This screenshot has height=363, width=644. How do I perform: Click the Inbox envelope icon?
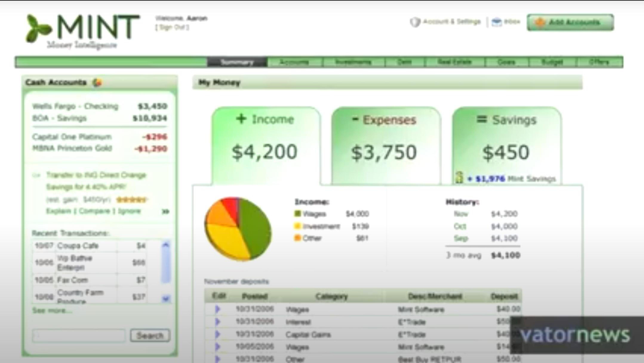point(497,22)
